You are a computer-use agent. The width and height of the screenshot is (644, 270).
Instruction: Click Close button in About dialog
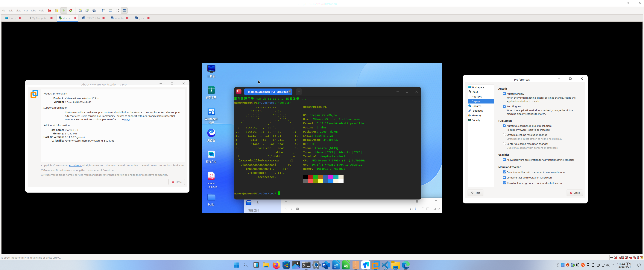coord(177,182)
